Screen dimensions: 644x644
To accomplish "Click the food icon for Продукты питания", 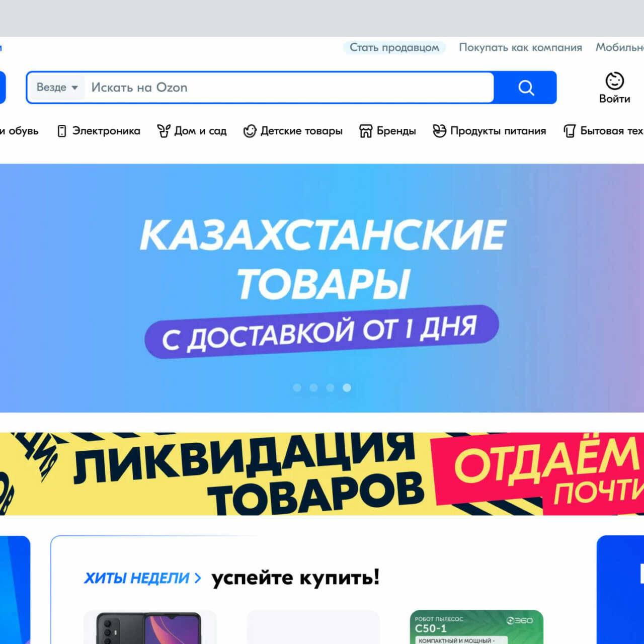I will pyautogui.click(x=439, y=131).
